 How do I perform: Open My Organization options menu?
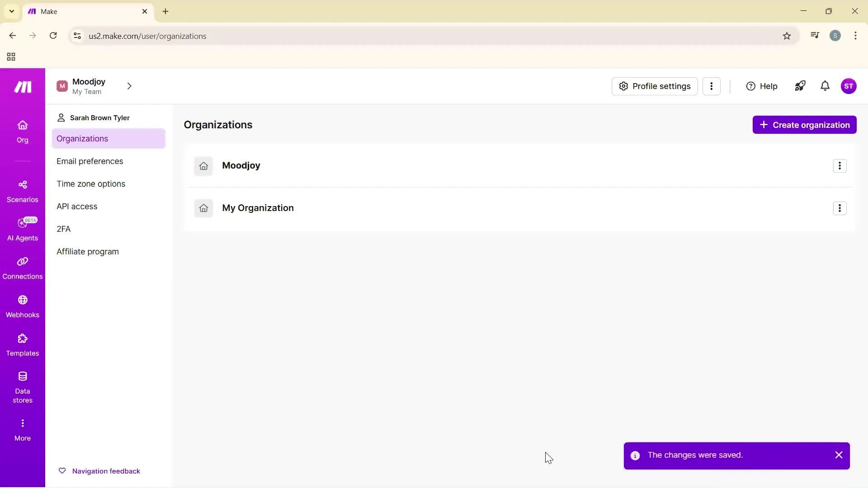(x=840, y=208)
